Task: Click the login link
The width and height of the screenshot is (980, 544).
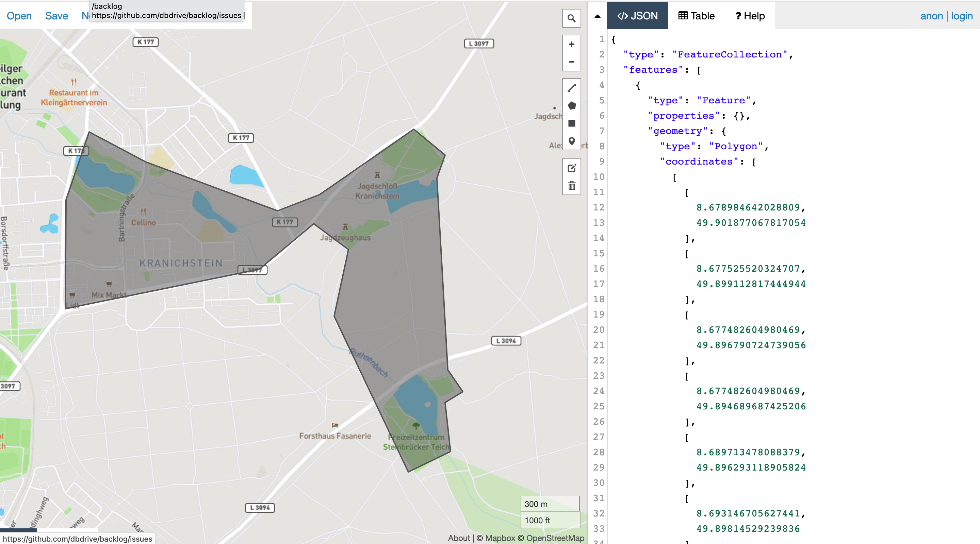Action: 961,16
